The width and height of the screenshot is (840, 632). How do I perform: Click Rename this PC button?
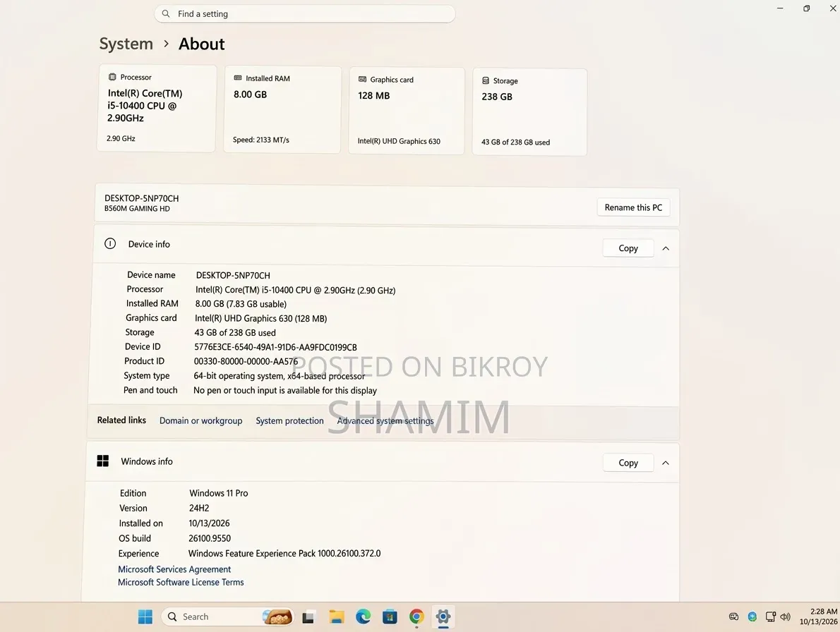click(x=633, y=207)
